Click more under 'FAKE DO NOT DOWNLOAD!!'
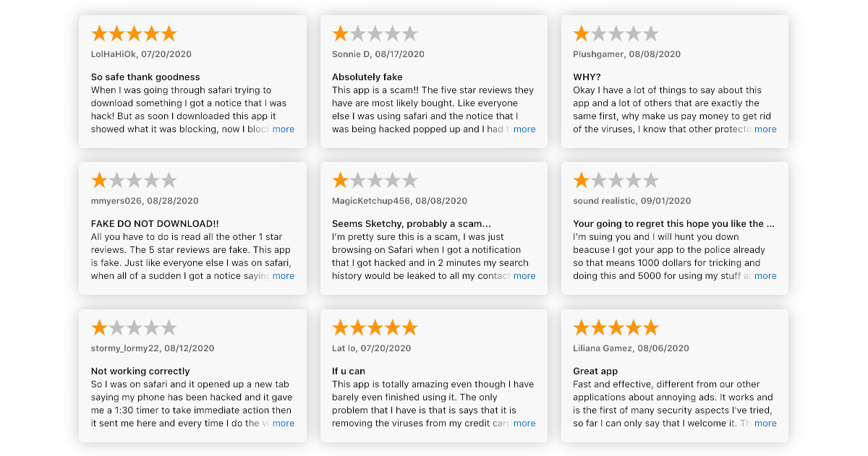 click(x=284, y=275)
